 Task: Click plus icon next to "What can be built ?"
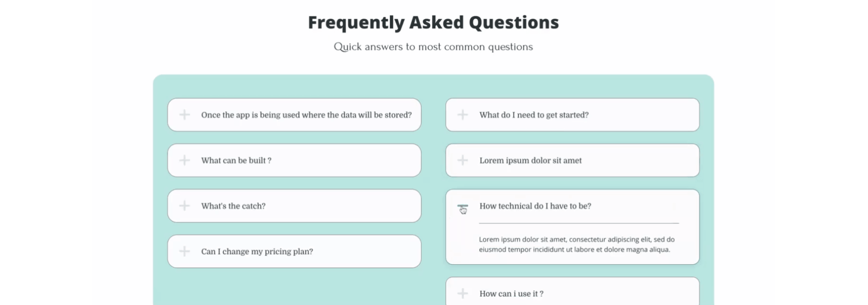click(x=185, y=161)
